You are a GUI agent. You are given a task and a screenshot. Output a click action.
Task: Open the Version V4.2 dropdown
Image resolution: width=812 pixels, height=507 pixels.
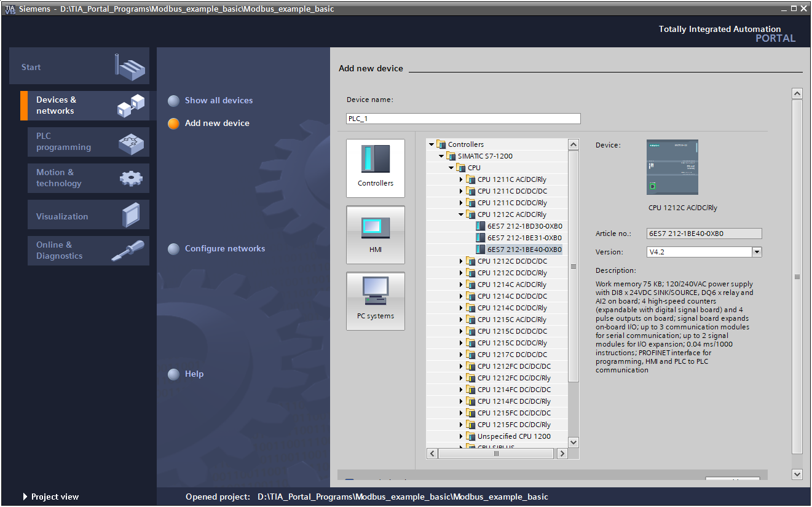757,252
